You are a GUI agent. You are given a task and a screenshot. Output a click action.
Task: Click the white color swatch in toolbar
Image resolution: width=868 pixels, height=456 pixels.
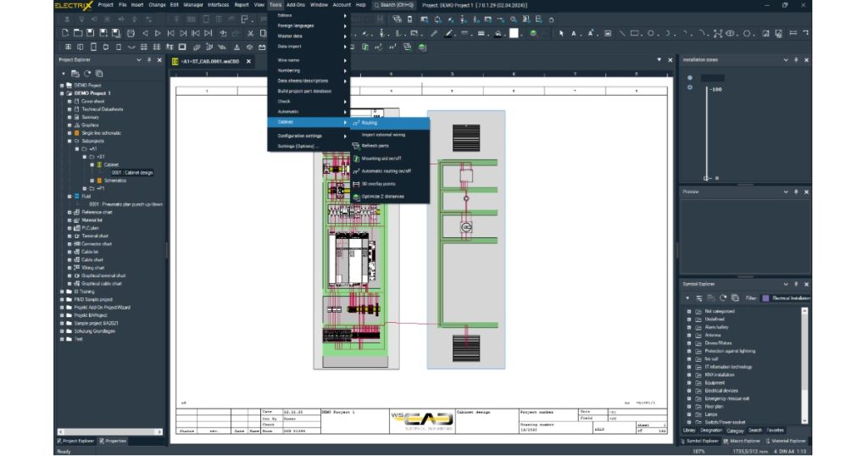click(514, 33)
